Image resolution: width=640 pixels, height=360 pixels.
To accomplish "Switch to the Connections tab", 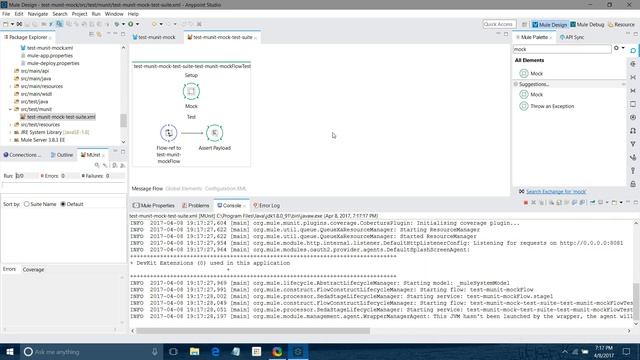I will pos(22,155).
